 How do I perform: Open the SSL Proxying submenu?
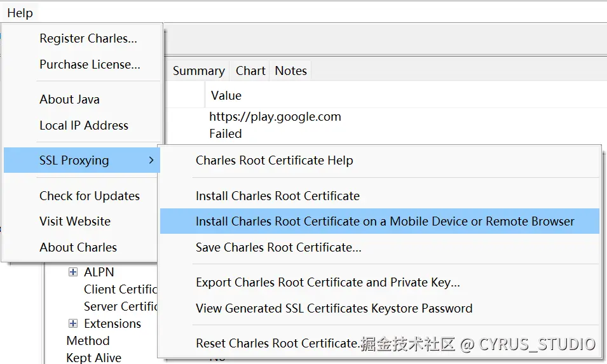(82, 160)
